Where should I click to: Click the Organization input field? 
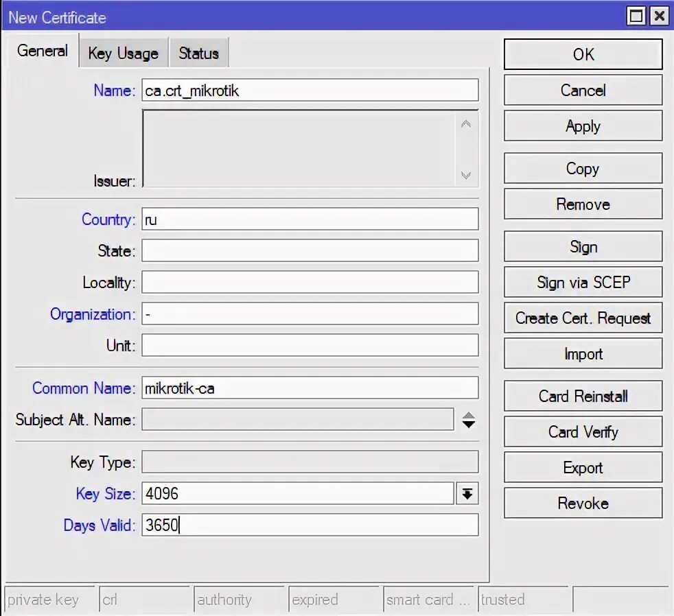pos(310,313)
